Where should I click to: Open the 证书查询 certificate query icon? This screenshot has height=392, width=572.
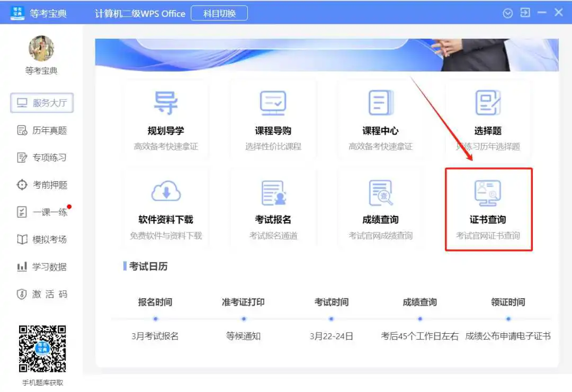point(487,192)
